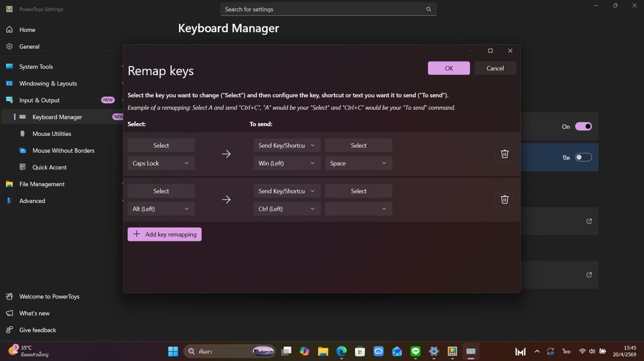Image resolution: width=644 pixels, height=361 pixels.
Task: Turn off the Keyboard Manager On toggle
Action: click(583, 127)
